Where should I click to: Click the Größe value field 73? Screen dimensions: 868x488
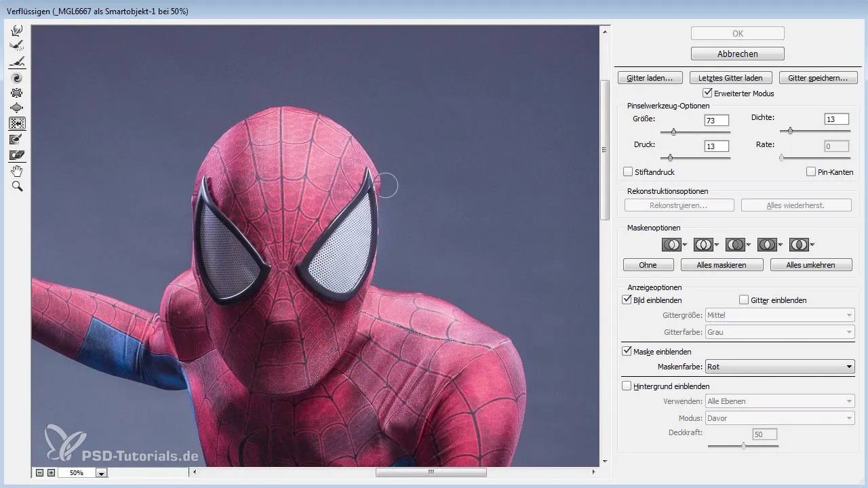[717, 121]
